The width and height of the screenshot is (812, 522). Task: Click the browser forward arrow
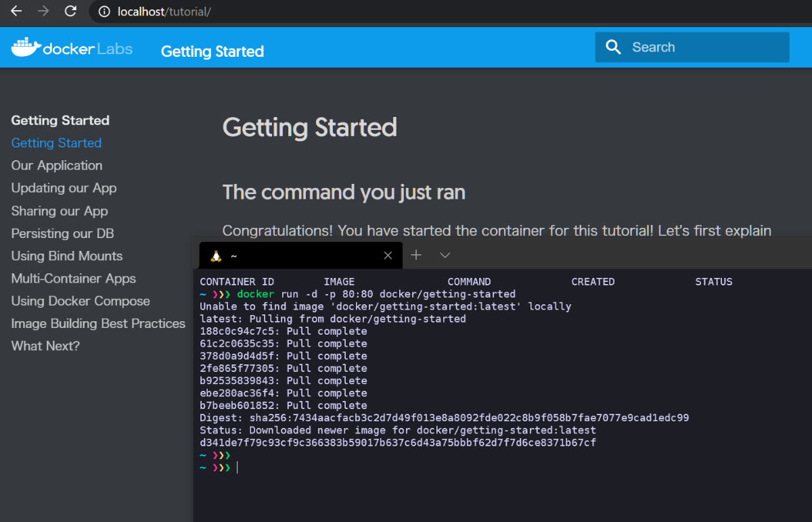pyautogui.click(x=43, y=11)
